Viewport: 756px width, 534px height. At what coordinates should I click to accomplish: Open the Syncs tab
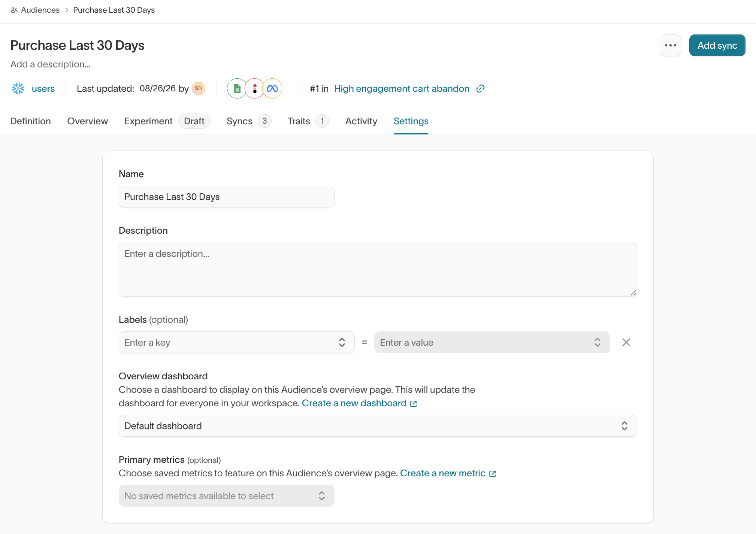coord(239,121)
